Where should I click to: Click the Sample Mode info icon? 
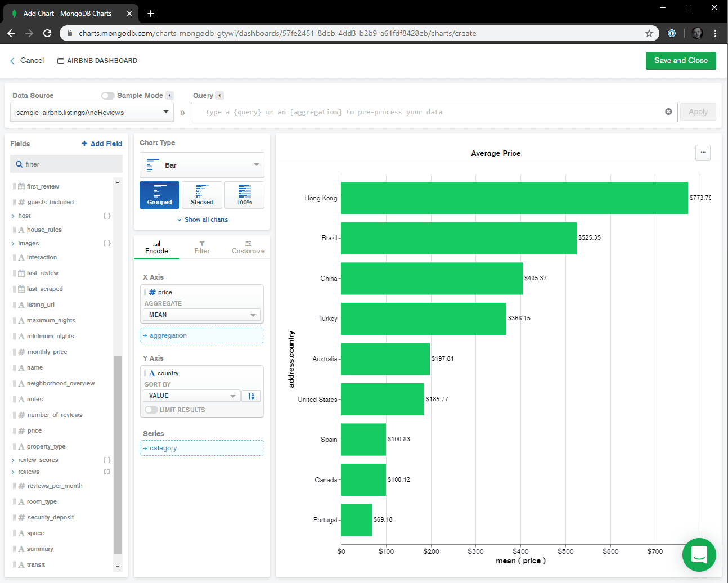point(170,96)
